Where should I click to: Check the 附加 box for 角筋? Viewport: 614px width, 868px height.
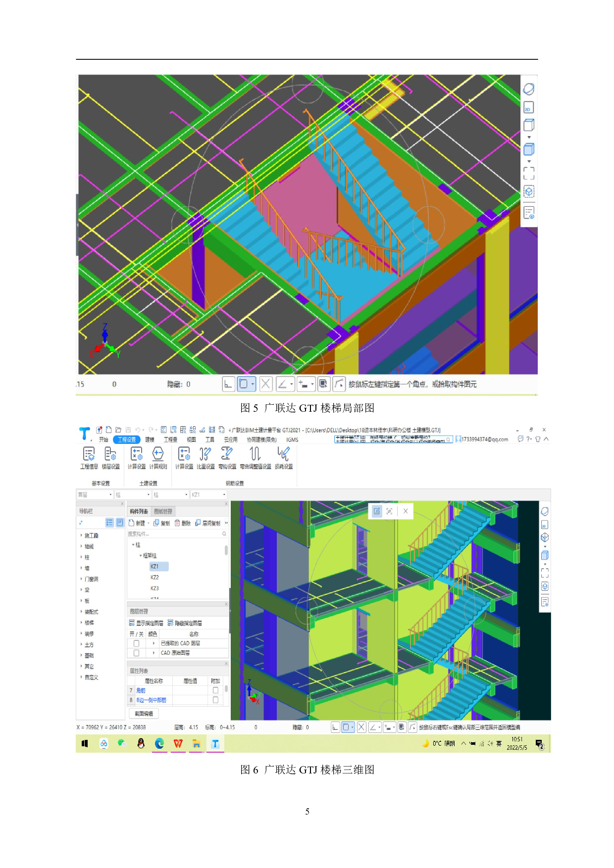click(215, 690)
